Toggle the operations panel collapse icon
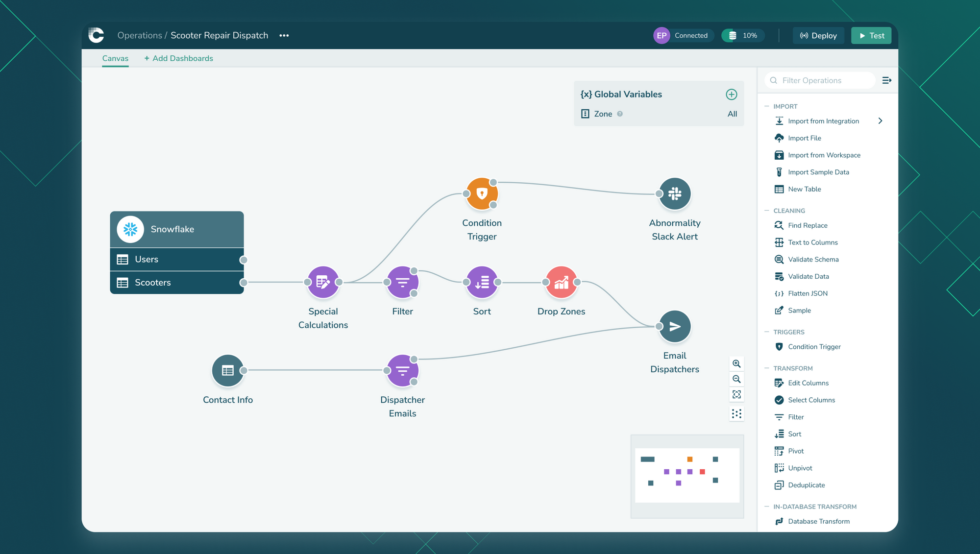This screenshot has width=980, height=554. coord(886,80)
